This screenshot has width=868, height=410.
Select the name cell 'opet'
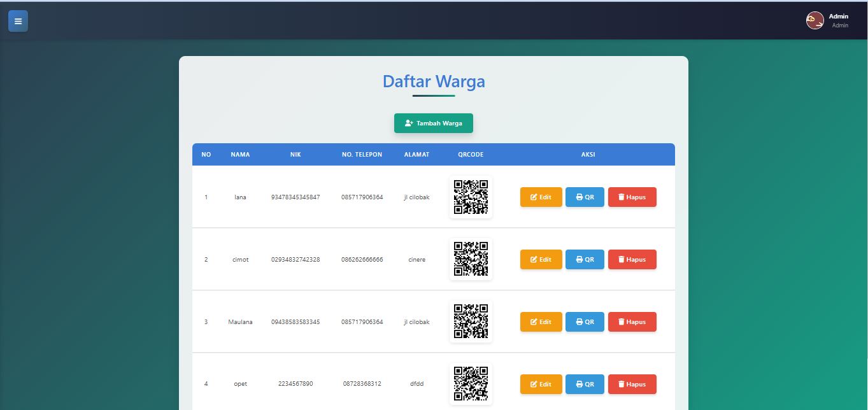click(x=240, y=384)
